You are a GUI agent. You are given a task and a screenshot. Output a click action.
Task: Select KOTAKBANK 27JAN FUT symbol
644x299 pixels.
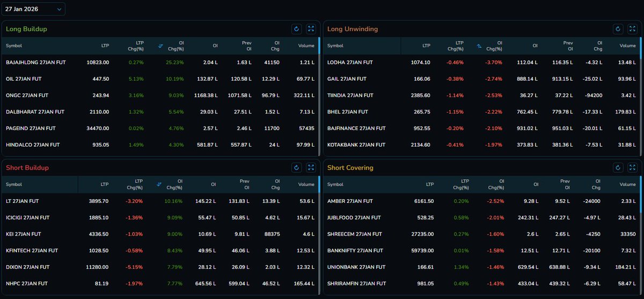click(356, 145)
